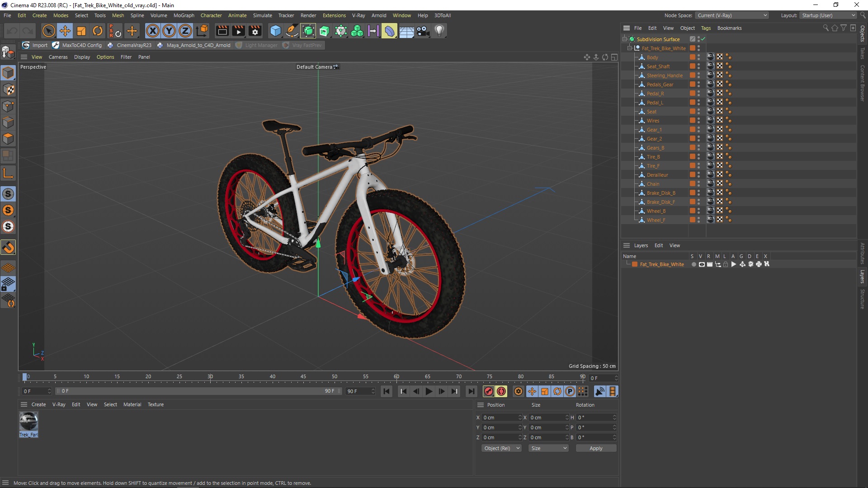Viewport: 868px width, 488px height.
Task: Click the render region icon in toolbar
Action: (x=222, y=30)
